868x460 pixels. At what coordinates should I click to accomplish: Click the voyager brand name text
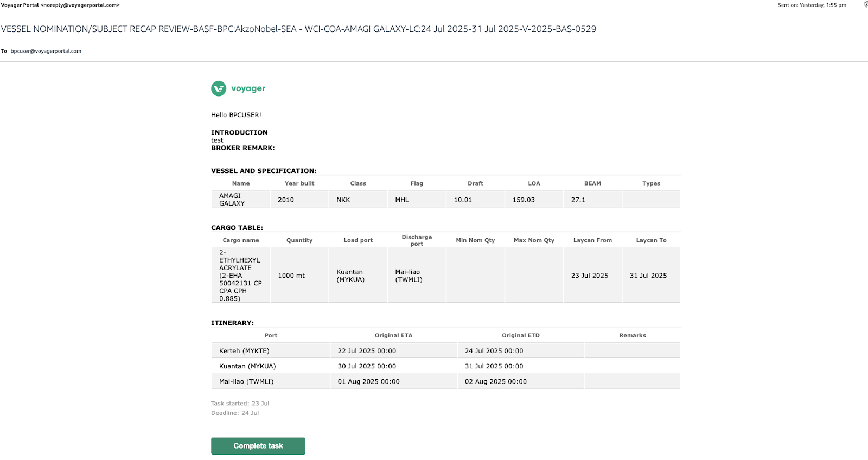(x=248, y=88)
